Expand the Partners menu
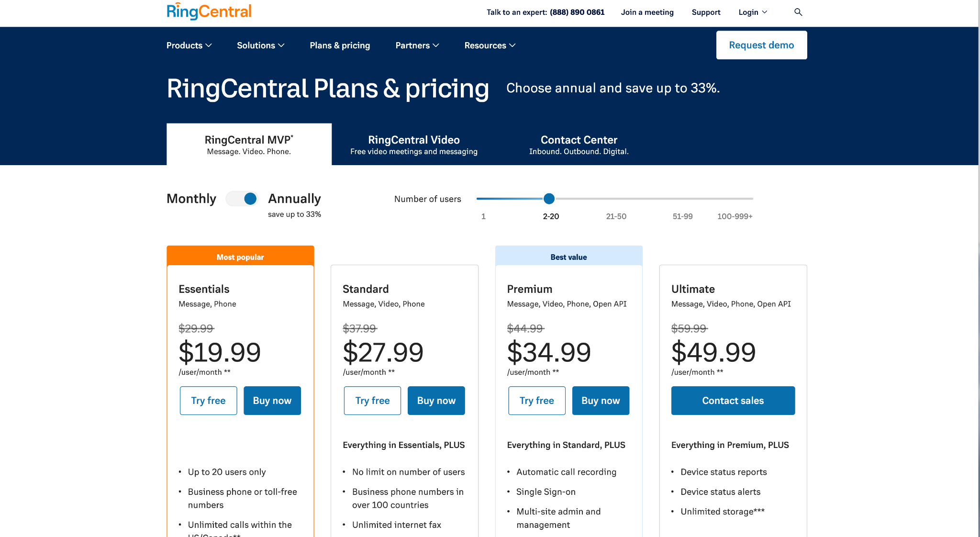 (x=417, y=45)
